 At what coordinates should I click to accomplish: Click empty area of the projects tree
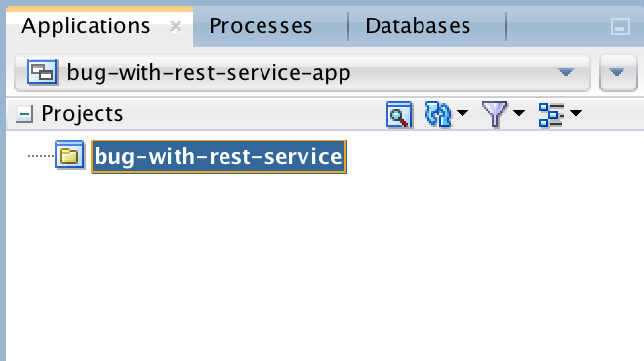point(325,262)
